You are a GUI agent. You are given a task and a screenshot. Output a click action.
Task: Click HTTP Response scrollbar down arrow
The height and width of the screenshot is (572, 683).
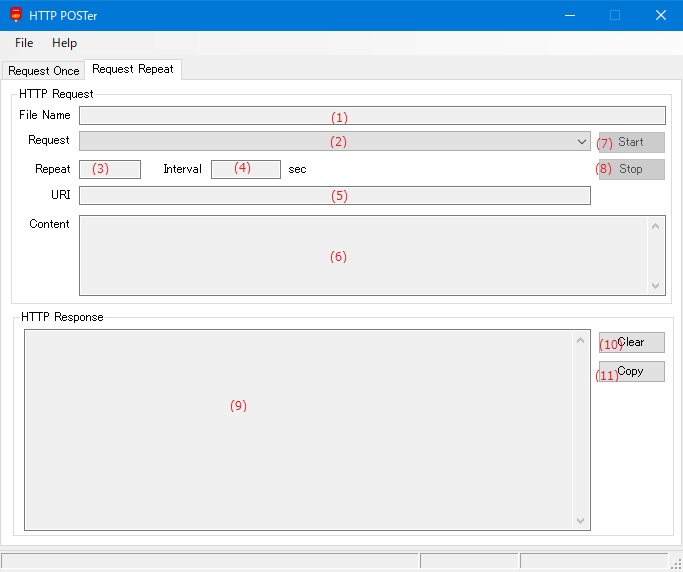tap(580, 521)
